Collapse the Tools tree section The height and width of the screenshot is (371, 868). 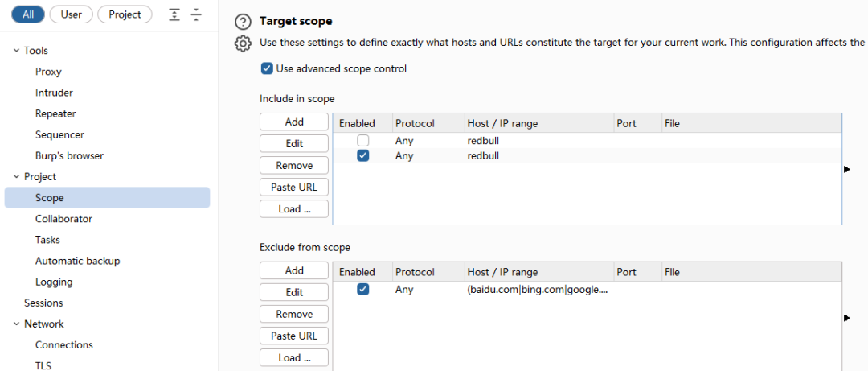click(x=16, y=51)
